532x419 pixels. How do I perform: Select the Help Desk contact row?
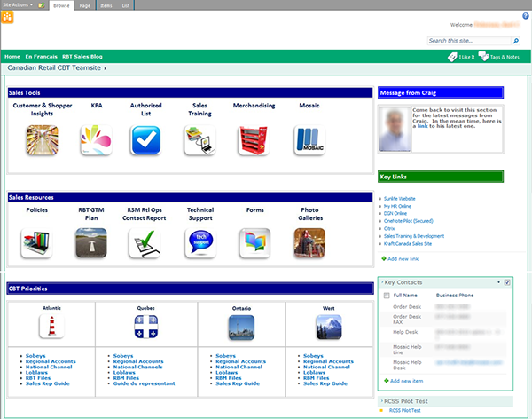click(x=444, y=334)
